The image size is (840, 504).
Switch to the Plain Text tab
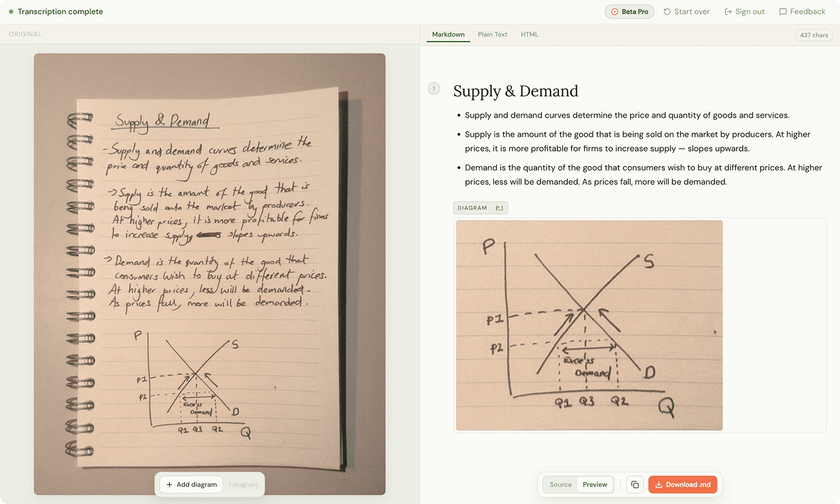click(x=493, y=34)
